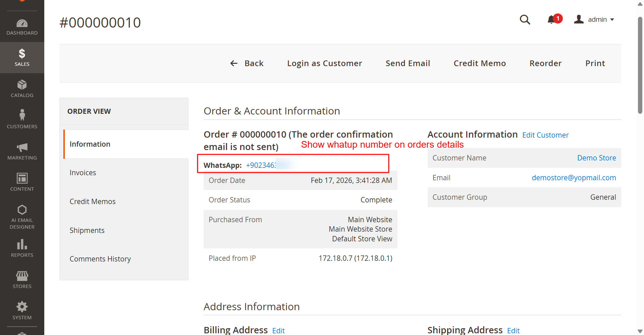The image size is (644, 335).
Task: Click the Back button
Action: tap(247, 63)
